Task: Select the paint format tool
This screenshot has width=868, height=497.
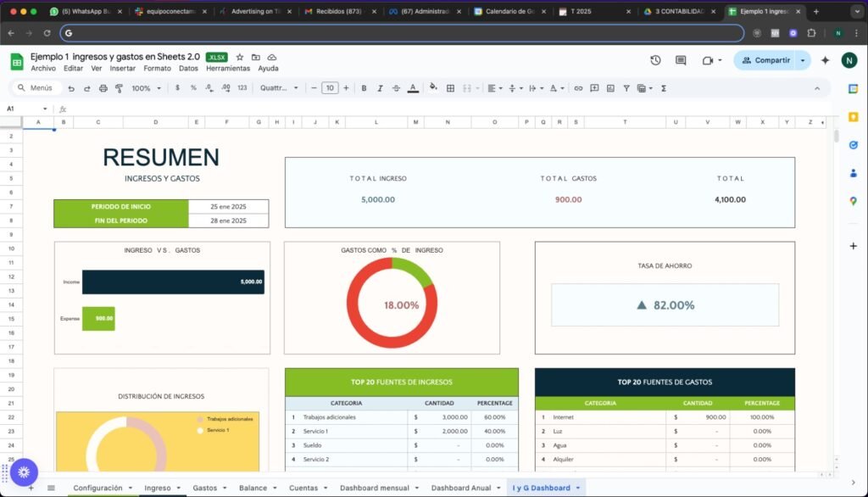Action: [x=120, y=88]
